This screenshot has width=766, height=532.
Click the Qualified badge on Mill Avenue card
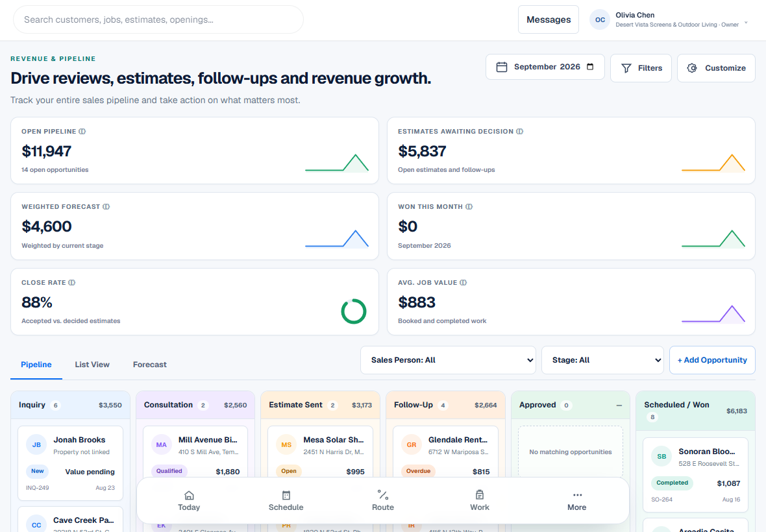coord(169,472)
